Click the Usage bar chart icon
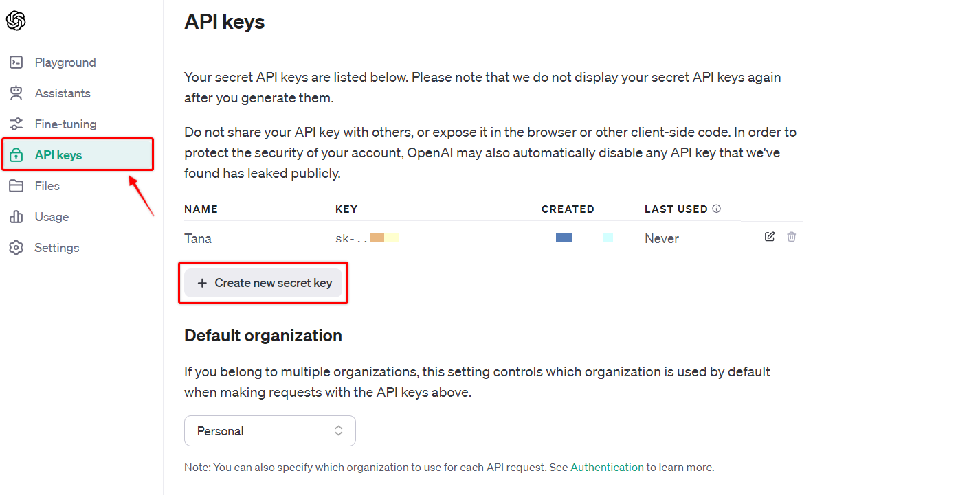The height and width of the screenshot is (495, 980). [16, 217]
